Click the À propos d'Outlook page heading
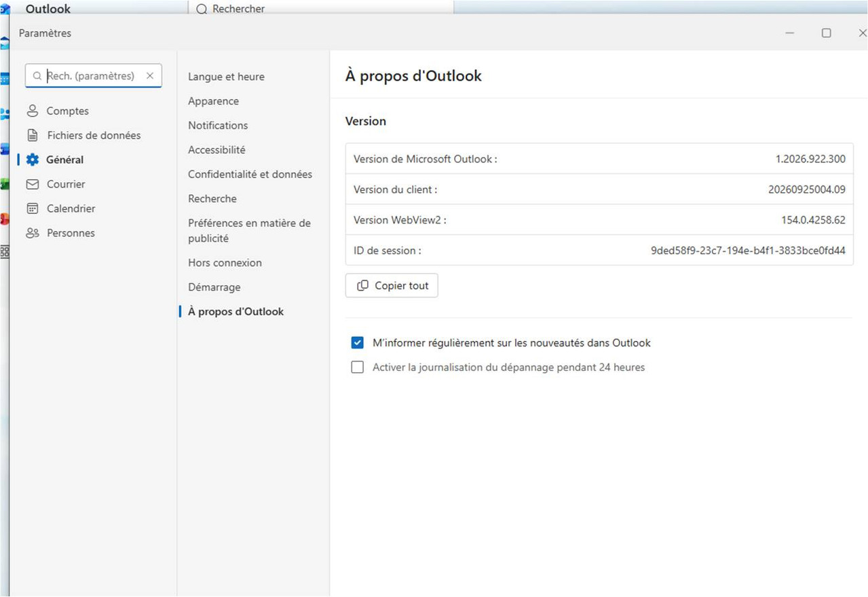This screenshot has height=597, width=868. click(413, 75)
